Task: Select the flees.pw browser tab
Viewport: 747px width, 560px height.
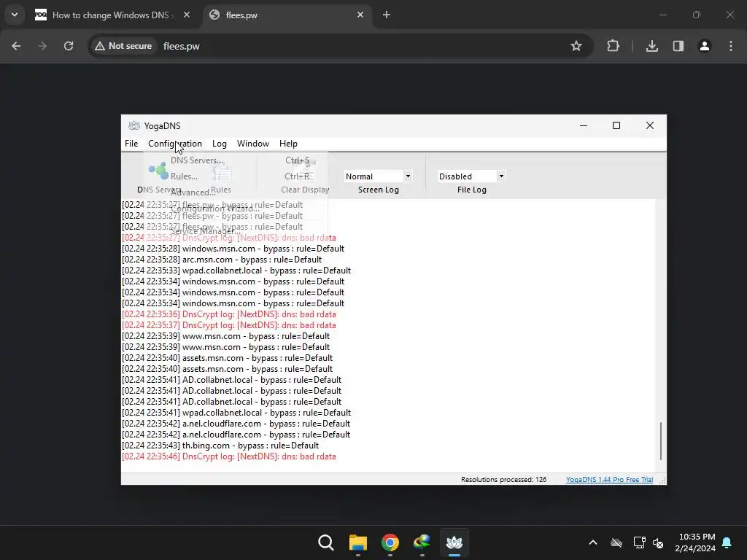Action: pos(287,15)
